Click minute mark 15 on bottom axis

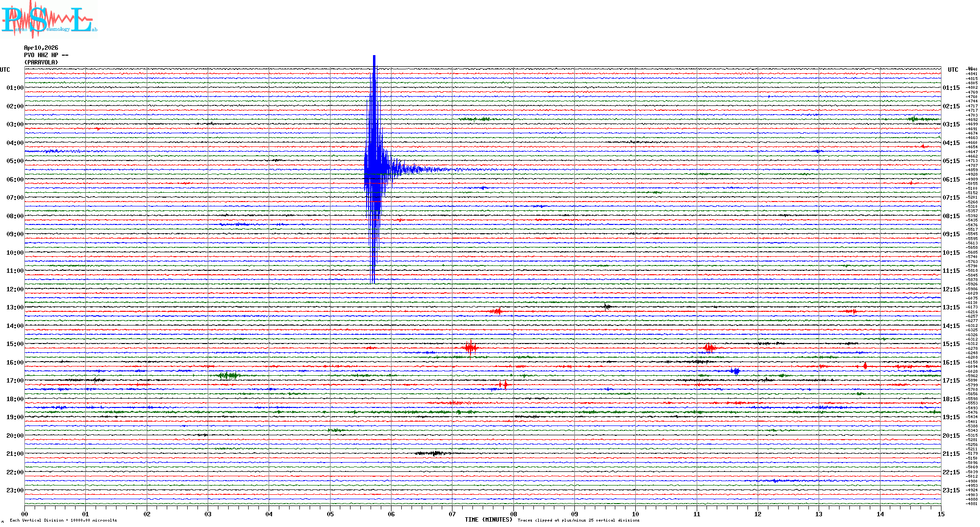pos(941,514)
